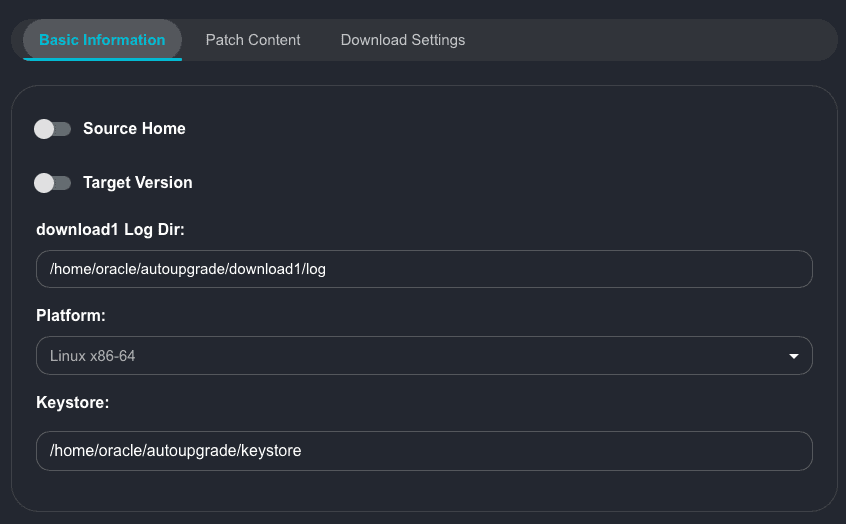The width and height of the screenshot is (846, 524).
Task: Click the Platform field label
Action: tap(71, 315)
